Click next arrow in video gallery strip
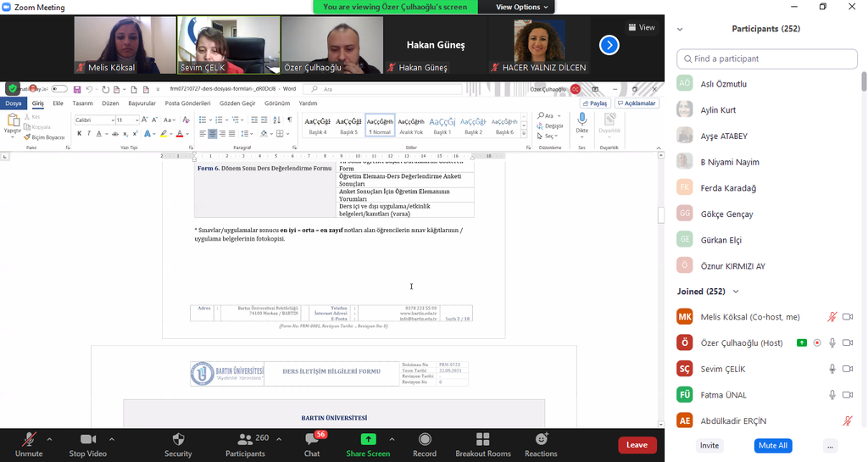Viewport: 868px width, 462px height. point(609,45)
